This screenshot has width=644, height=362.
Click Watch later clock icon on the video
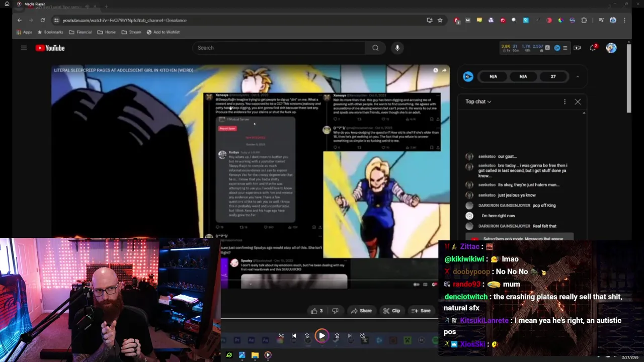[x=435, y=70]
